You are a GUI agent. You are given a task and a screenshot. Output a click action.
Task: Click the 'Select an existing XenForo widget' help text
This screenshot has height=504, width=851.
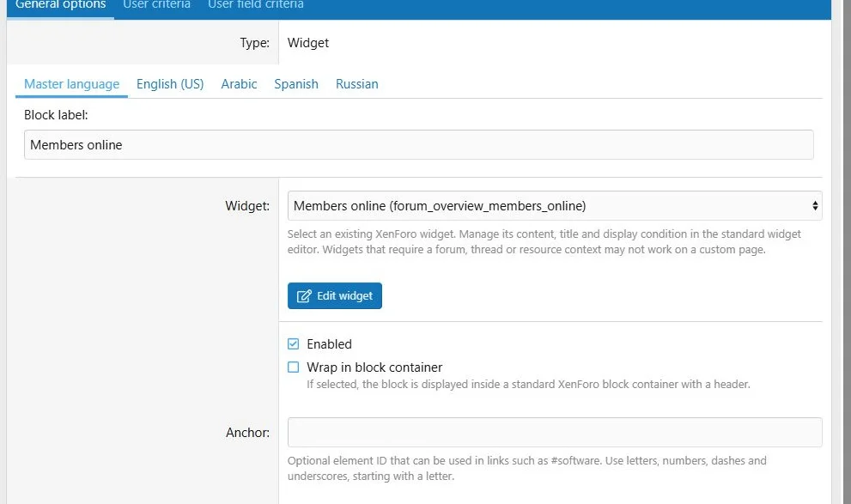click(544, 242)
